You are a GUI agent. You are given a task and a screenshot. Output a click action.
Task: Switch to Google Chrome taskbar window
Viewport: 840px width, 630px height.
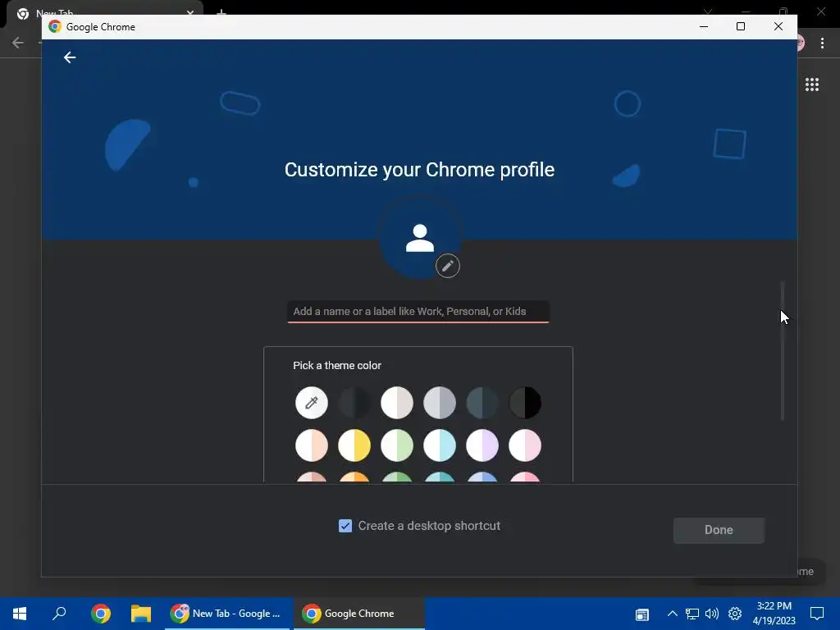pyautogui.click(x=359, y=614)
